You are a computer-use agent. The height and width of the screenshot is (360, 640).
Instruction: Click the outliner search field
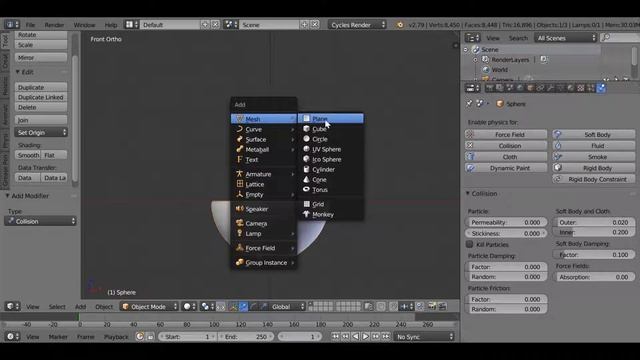[x=619, y=38]
